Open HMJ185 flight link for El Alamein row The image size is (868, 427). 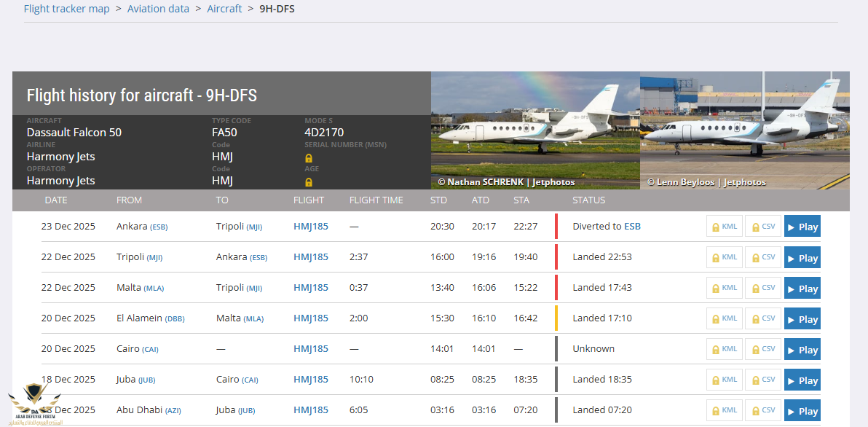point(311,318)
